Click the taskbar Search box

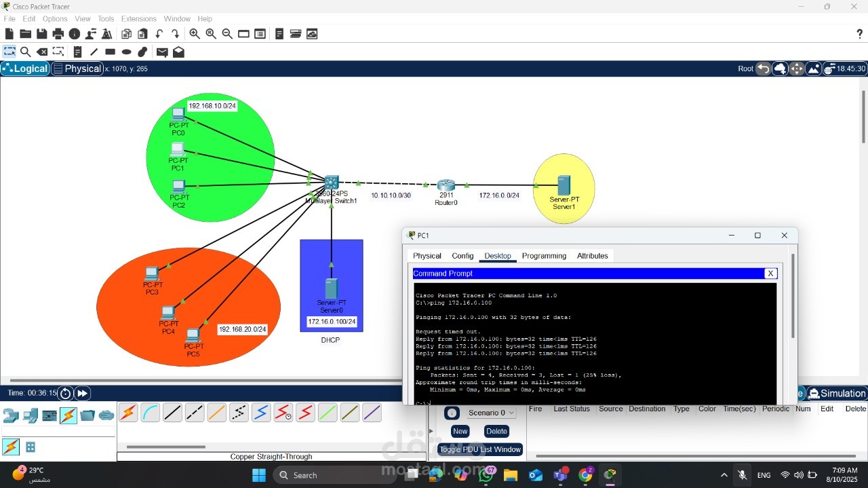click(336, 475)
